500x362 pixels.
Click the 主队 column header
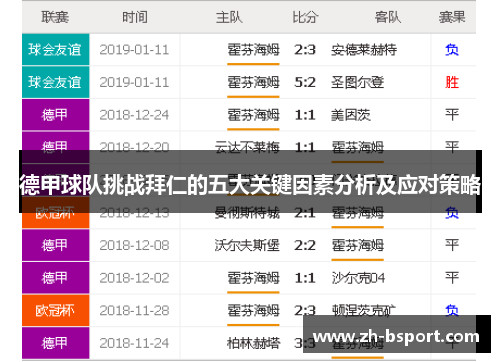coord(229,17)
